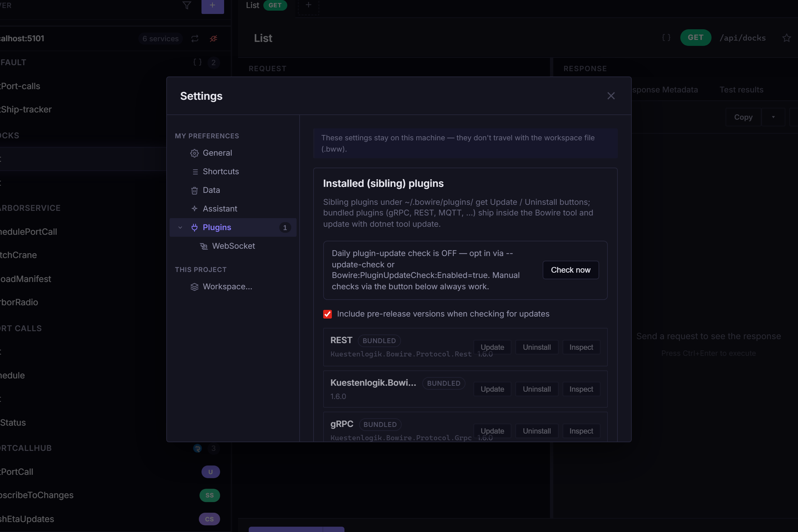Update the Kuestenlogik.Bowi... plugin
Image resolution: width=798 pixels, height=532 pixels.
[x=492, y=389]
